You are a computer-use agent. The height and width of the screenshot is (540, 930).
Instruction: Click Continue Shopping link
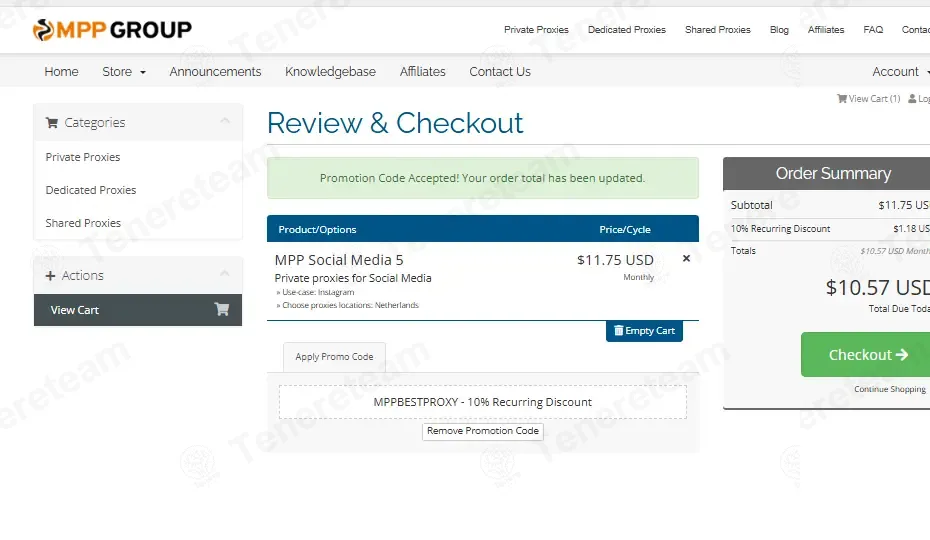coord(890,389)
